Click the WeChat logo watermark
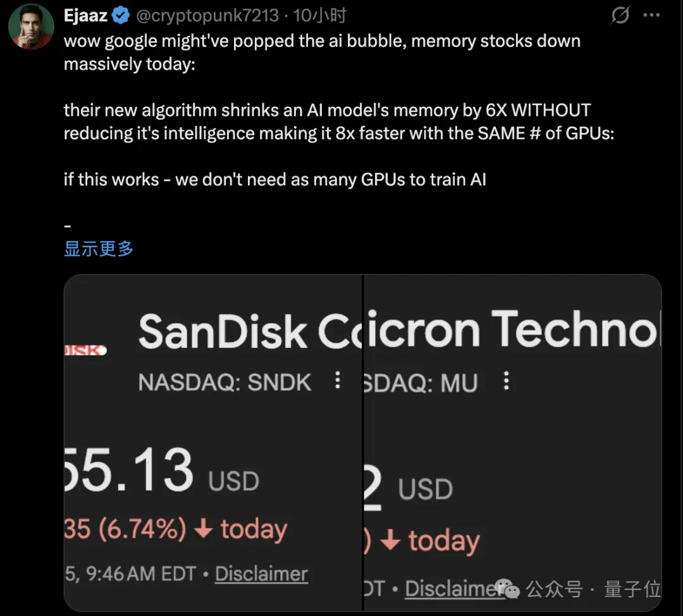Viewport: 683px width, 616px height. [511, 589]
